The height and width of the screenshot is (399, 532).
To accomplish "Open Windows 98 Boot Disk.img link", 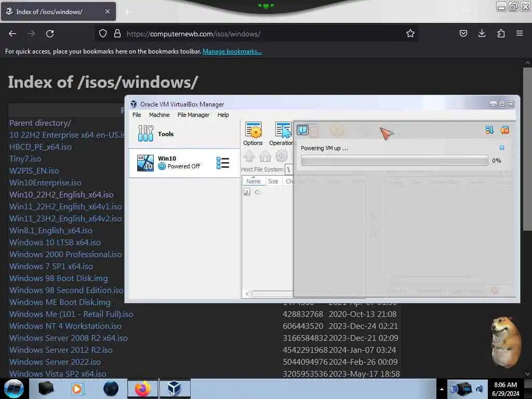I will coord(58,278).
